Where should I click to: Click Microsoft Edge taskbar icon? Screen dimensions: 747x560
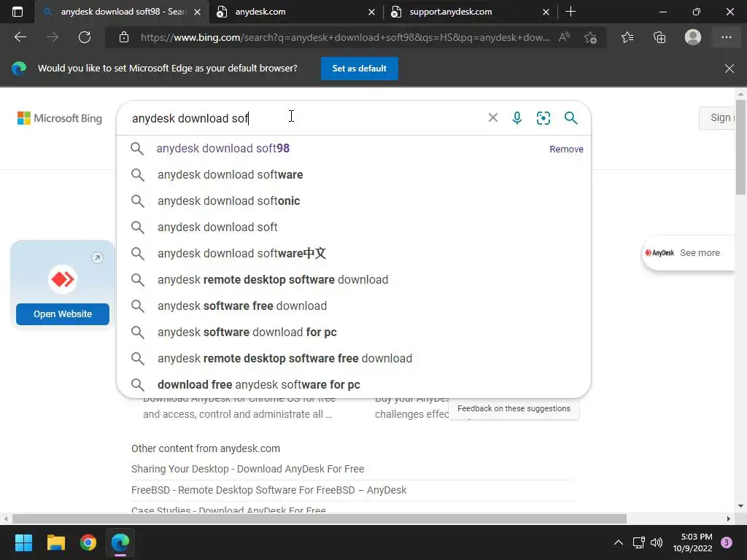120,542
